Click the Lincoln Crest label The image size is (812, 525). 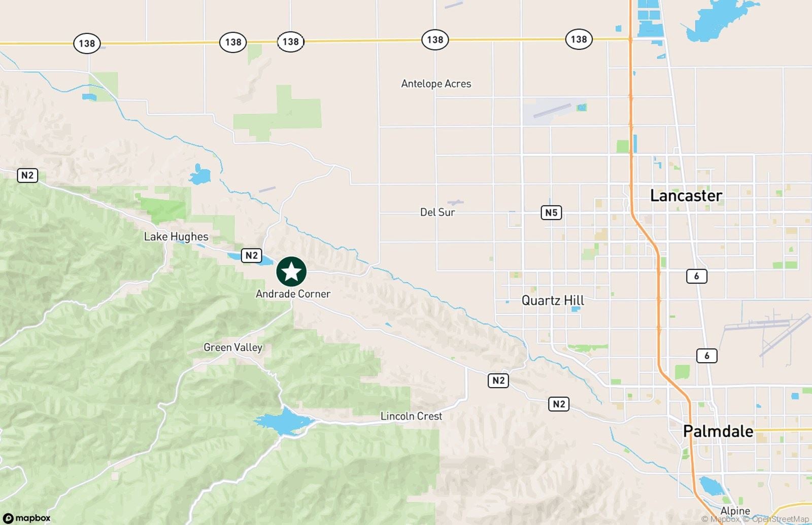point(411,416)
